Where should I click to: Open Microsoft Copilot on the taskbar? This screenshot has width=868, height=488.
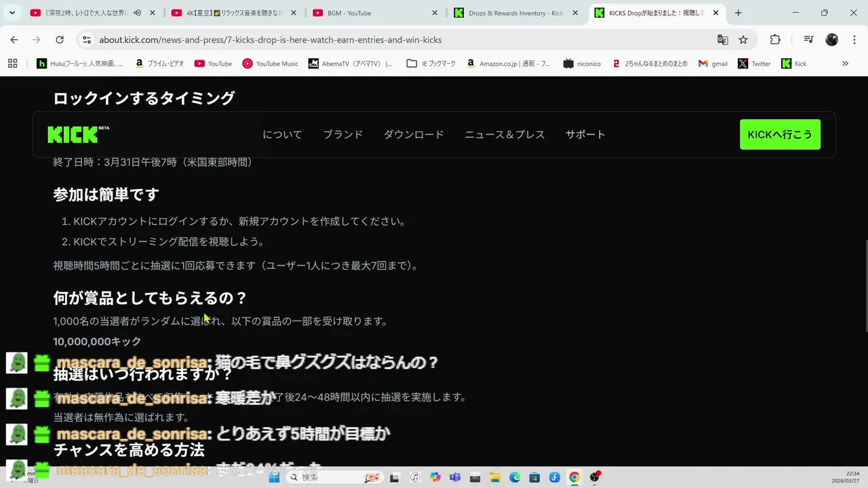pos(435,477)
